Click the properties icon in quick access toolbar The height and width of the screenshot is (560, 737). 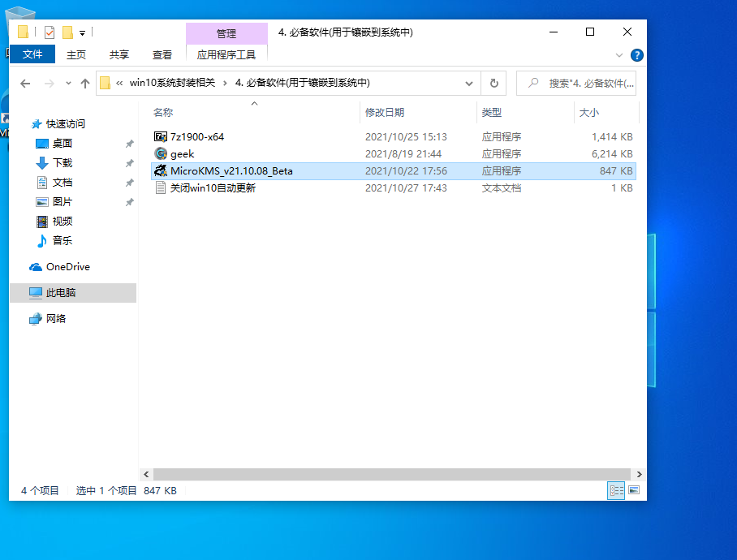[50, 32]
